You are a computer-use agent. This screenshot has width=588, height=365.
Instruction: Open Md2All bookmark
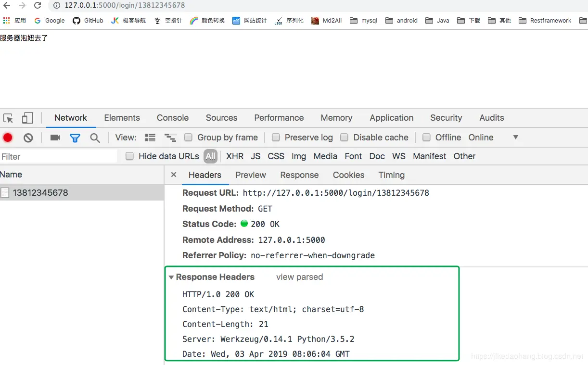(x=327, y=21)
